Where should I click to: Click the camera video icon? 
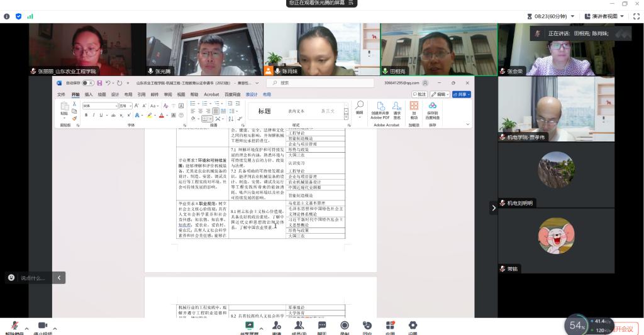click(x=43, y=326)
